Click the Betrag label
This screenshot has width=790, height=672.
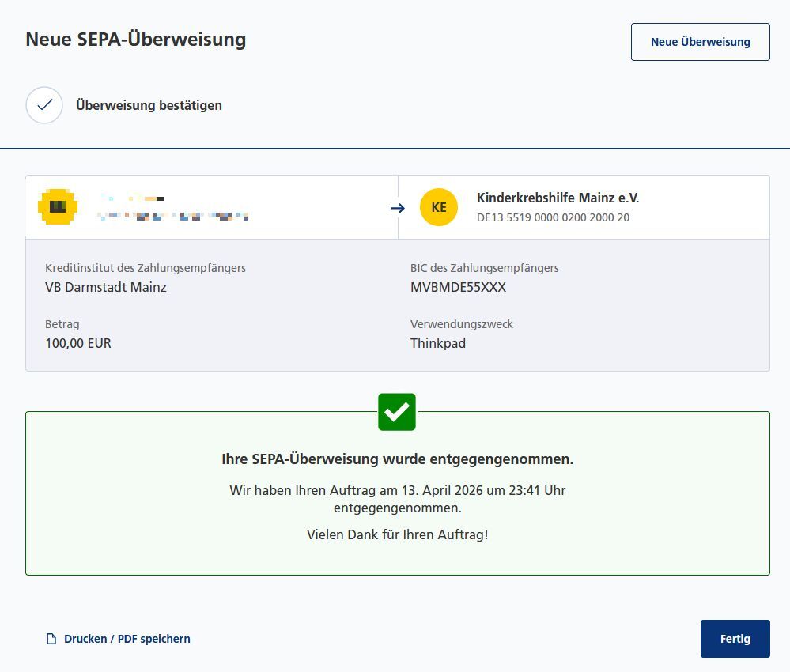coord(62,324)
